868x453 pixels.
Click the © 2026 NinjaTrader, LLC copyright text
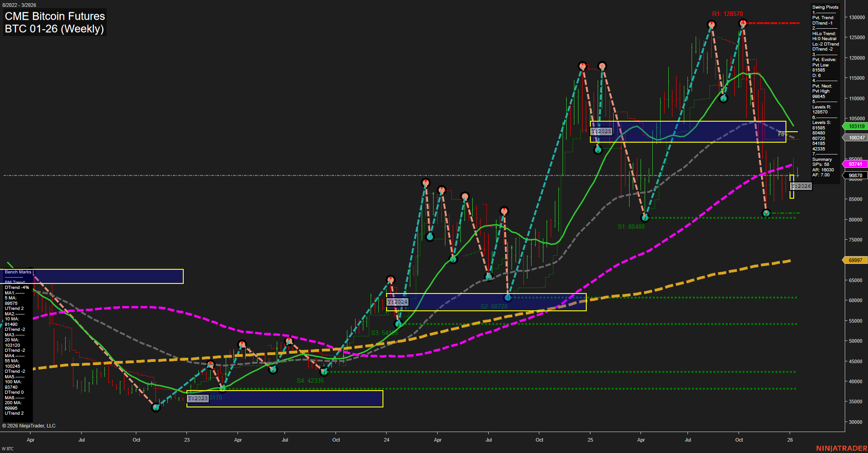coord(29,426)
